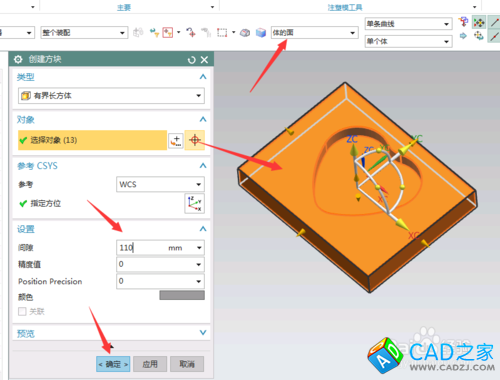Click the 确定 button
This screenshot has width=500, height=380.
113,364
